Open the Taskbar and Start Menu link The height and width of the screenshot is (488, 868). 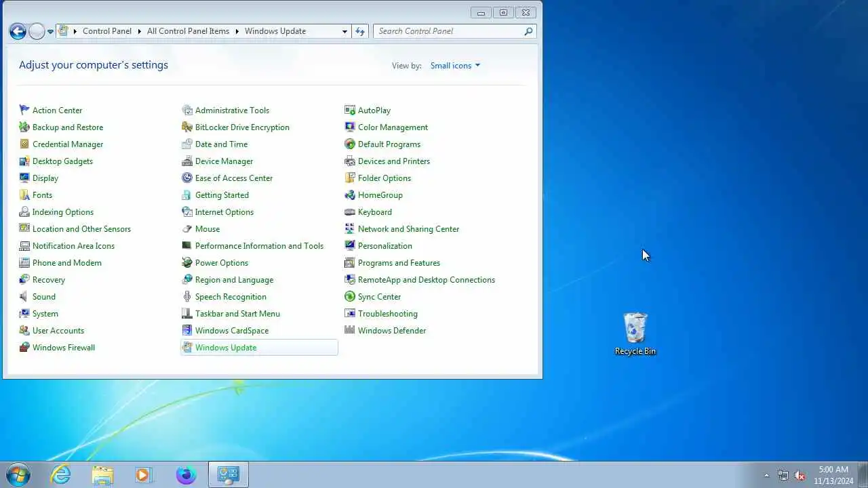click(237, 313)
